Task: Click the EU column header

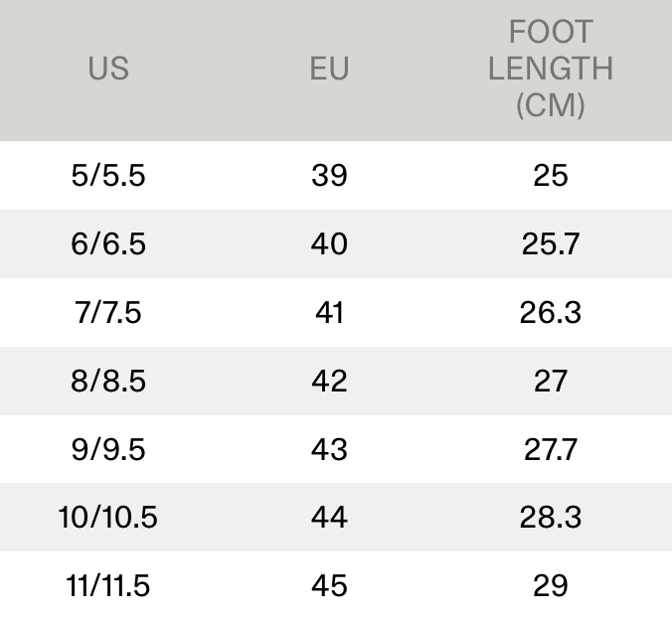Action: [x=329, y=69]
